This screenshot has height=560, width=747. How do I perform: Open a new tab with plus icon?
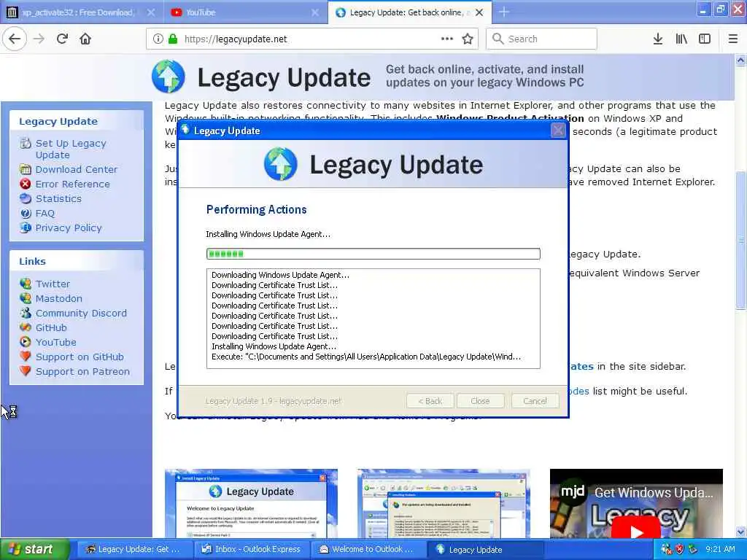[503, 12]
